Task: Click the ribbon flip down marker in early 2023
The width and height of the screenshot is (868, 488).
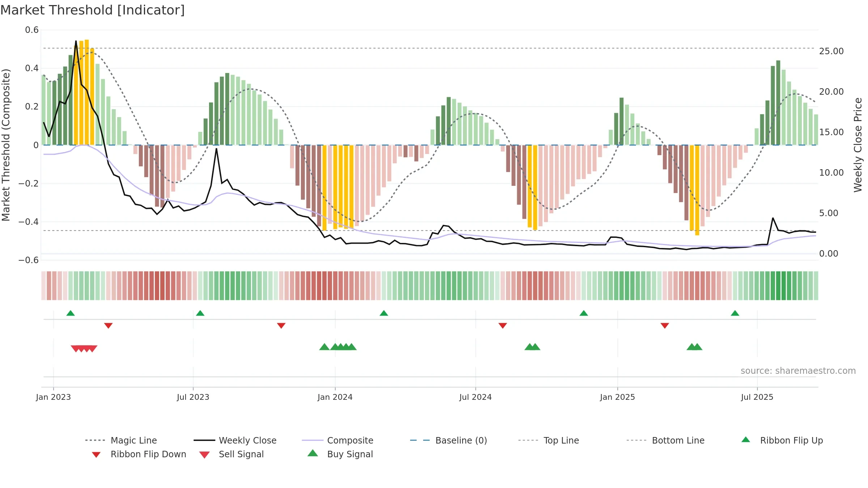Action: (x=108, y=326)
